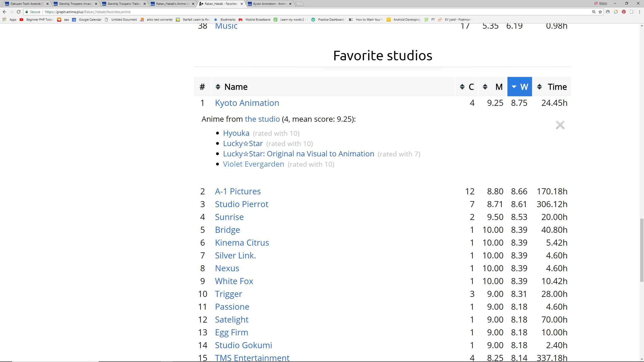Expand the TMS Entertainment studio row
Screen dimensions: 644x362
tap(252, 357)
